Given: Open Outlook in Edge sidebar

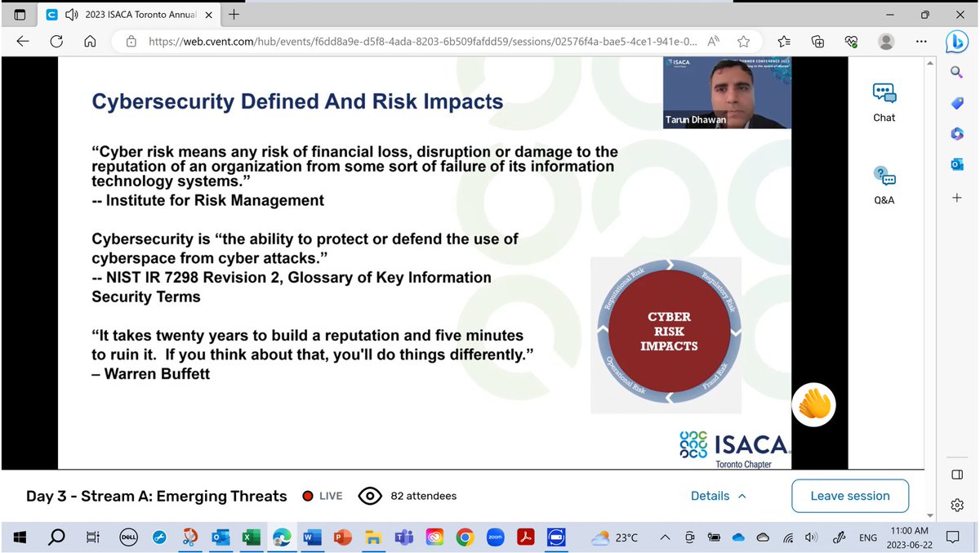Looking at the screenshot, I should [957, 164].
